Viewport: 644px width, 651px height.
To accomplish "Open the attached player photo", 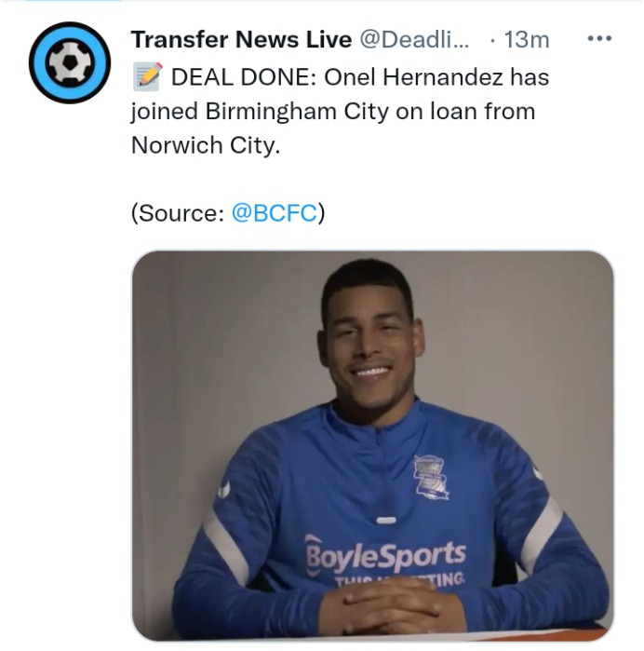I will (x=372, y=445).
